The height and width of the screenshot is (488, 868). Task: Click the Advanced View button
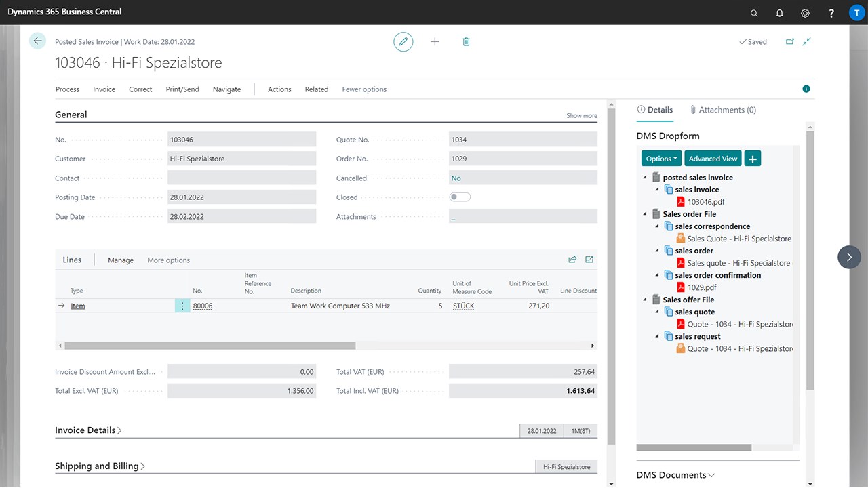tap(713, 159)
